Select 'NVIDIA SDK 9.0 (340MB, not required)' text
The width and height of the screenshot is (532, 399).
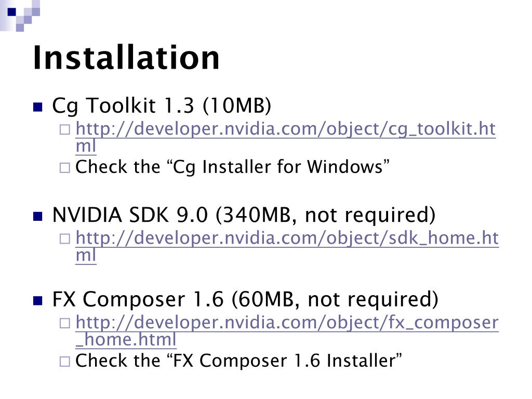(244, 215)
